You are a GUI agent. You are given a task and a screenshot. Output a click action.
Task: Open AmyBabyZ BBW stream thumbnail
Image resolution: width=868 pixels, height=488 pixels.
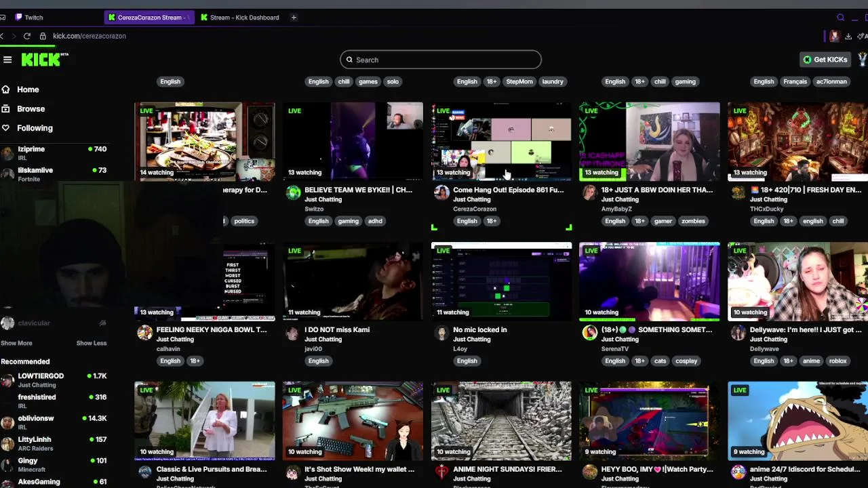point(650,142)
